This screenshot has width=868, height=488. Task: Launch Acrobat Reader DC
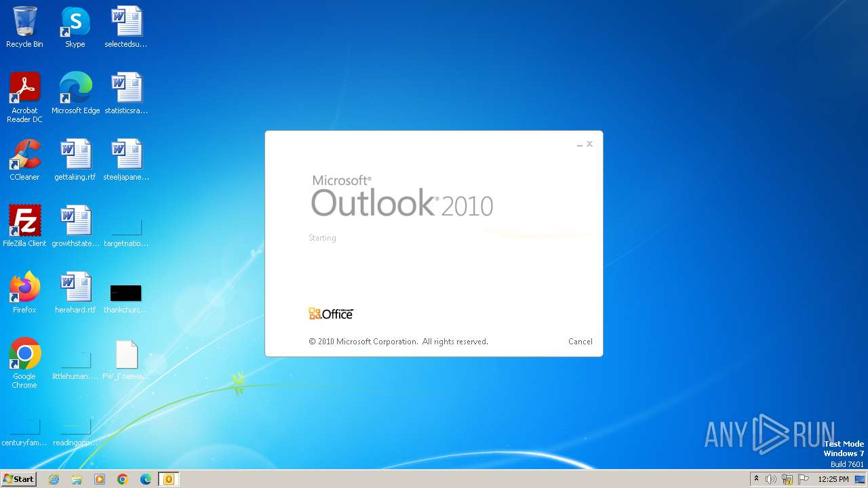pyautogui.click(x=24, y=98)
